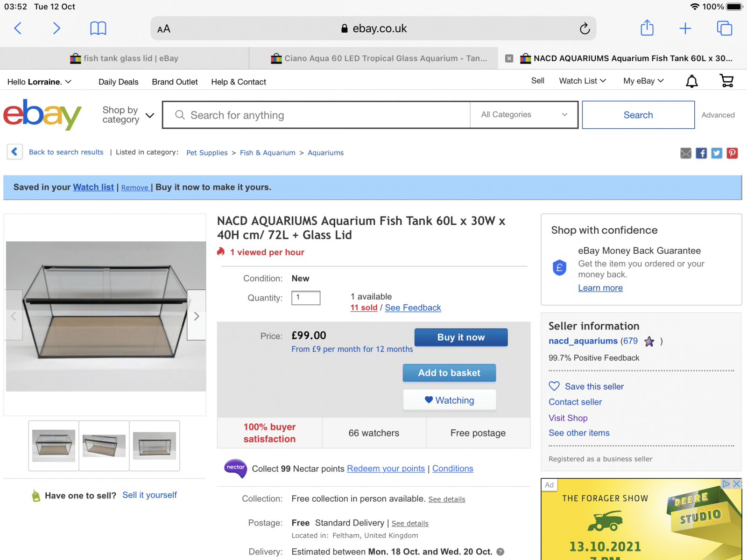Open the Daily Deals menu item
The width and height of the screenshot is (747, 560).
(118, 82)
